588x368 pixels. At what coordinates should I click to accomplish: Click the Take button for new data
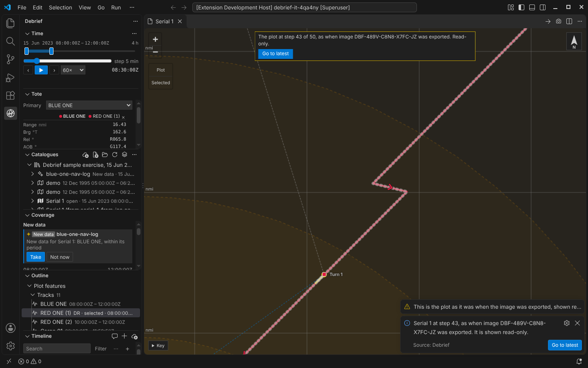pos(36,257)
